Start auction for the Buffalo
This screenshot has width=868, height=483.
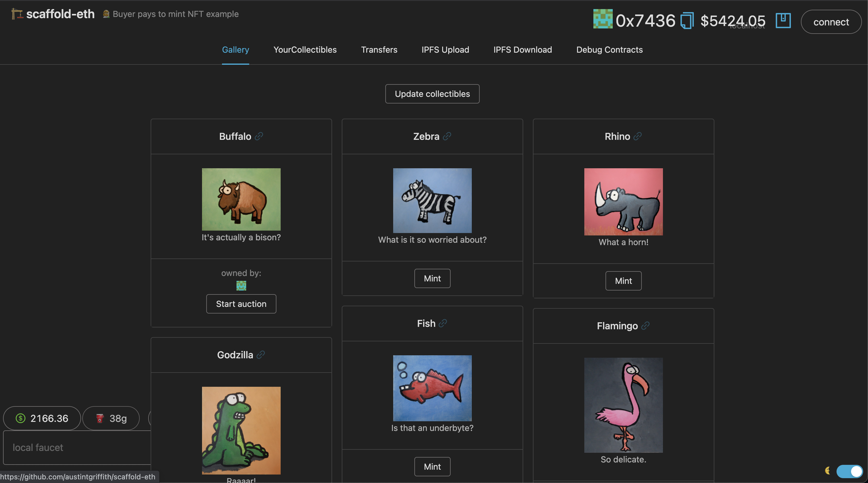coord(241,304)
